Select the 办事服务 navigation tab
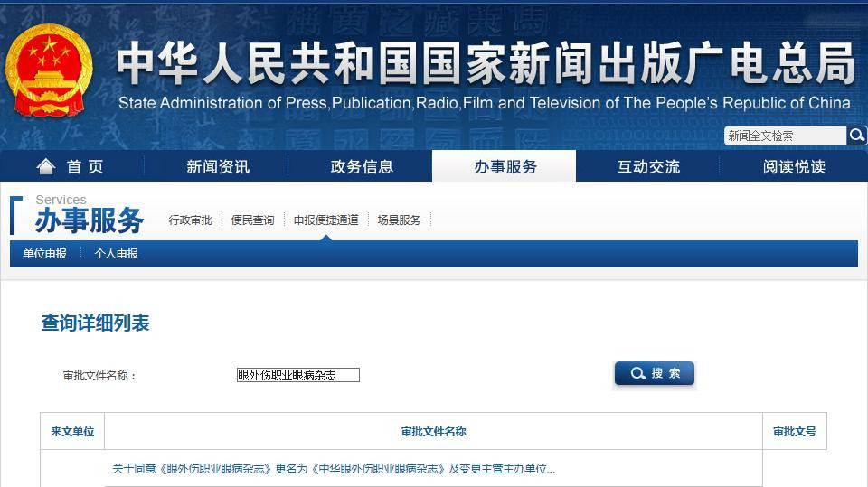Screen dimensions: 868x487 coord(505,167)
